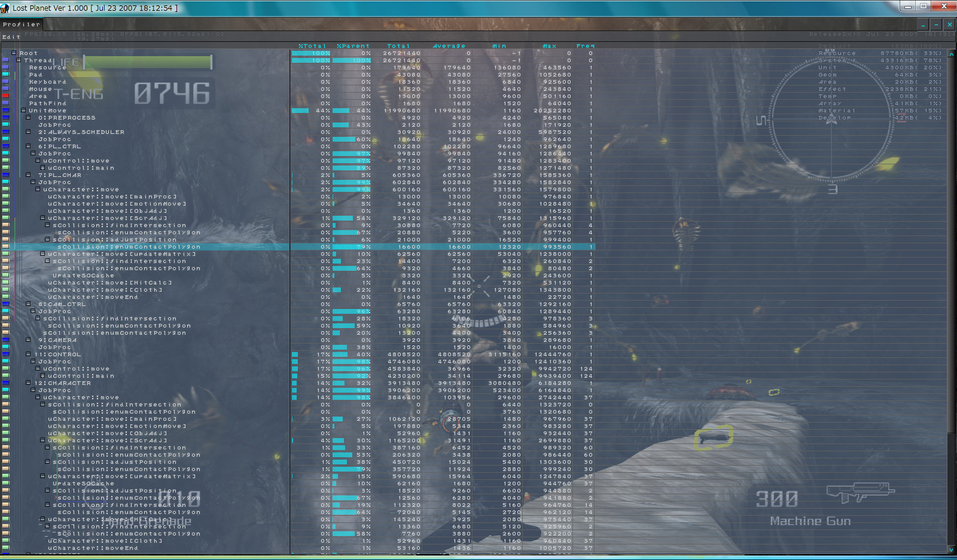The width and height of the screenshot is (957, 560).
Task: Collapse the 11:CONTROL node
Action: tap(28, 354)
